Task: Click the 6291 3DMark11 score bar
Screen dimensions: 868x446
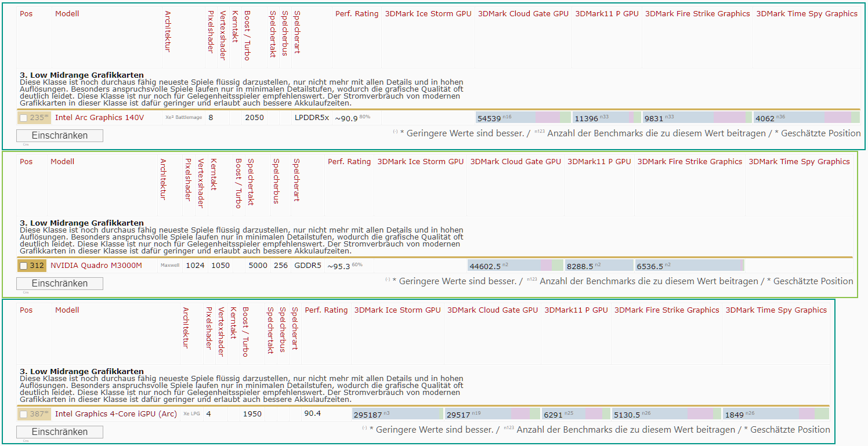Action: click(576, 414)
